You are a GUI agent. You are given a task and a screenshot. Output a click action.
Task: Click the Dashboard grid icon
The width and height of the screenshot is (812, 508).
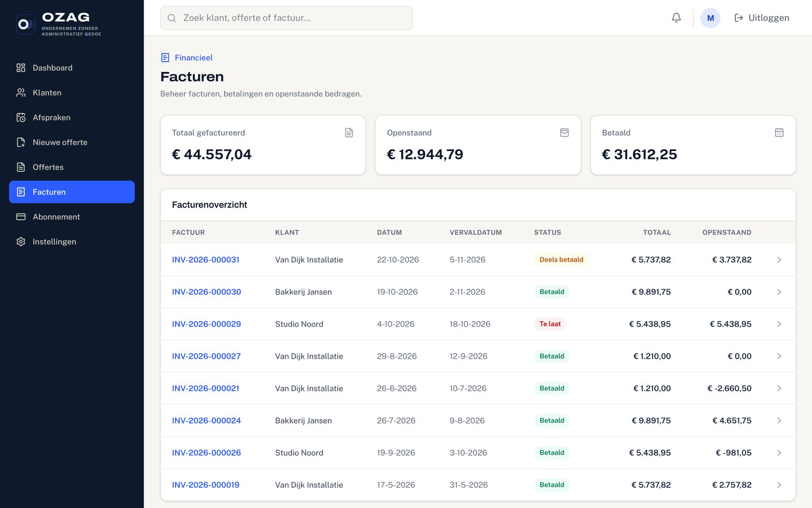click(x=21, y=68)
